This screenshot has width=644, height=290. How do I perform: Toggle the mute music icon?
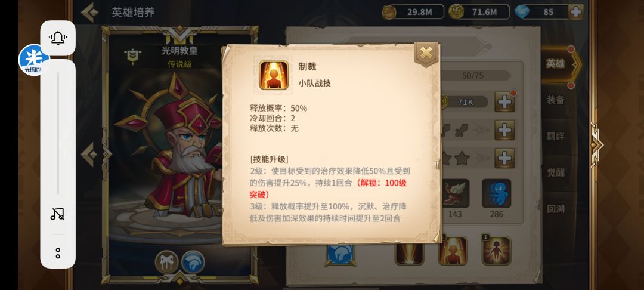[x=57, y=214]
